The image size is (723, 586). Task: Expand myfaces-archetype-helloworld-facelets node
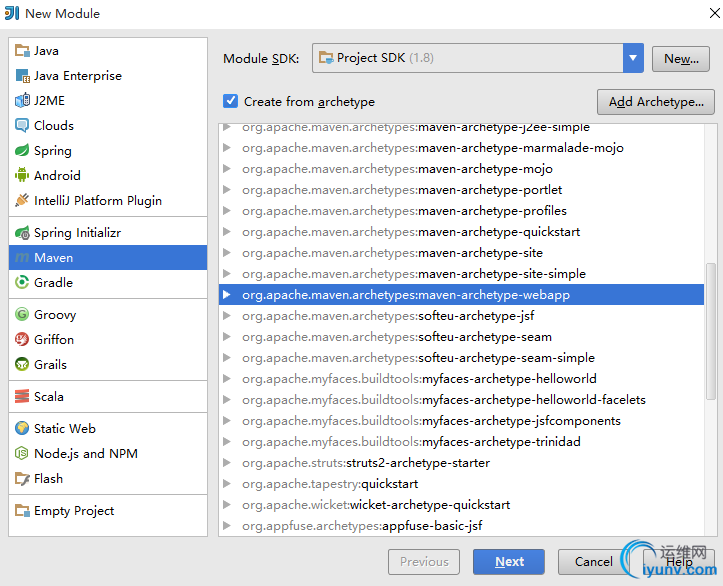pyautogui.click(x=226, y=399)
